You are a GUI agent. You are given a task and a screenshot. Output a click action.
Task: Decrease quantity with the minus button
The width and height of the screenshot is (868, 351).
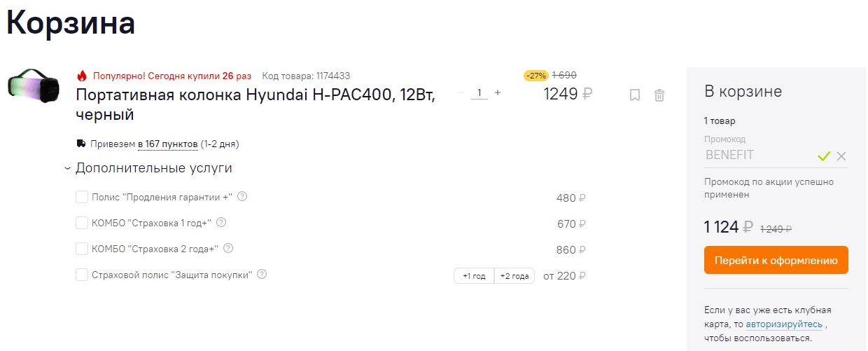click(461, 92)
